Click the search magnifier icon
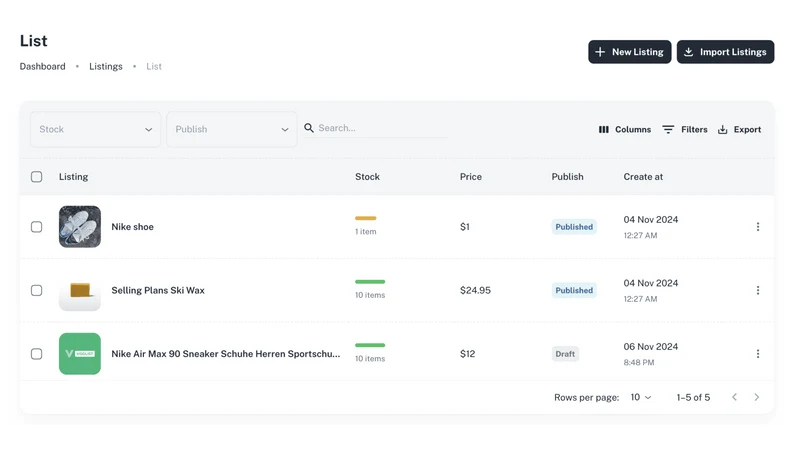 pyautogui.click(x=309, y=128)
